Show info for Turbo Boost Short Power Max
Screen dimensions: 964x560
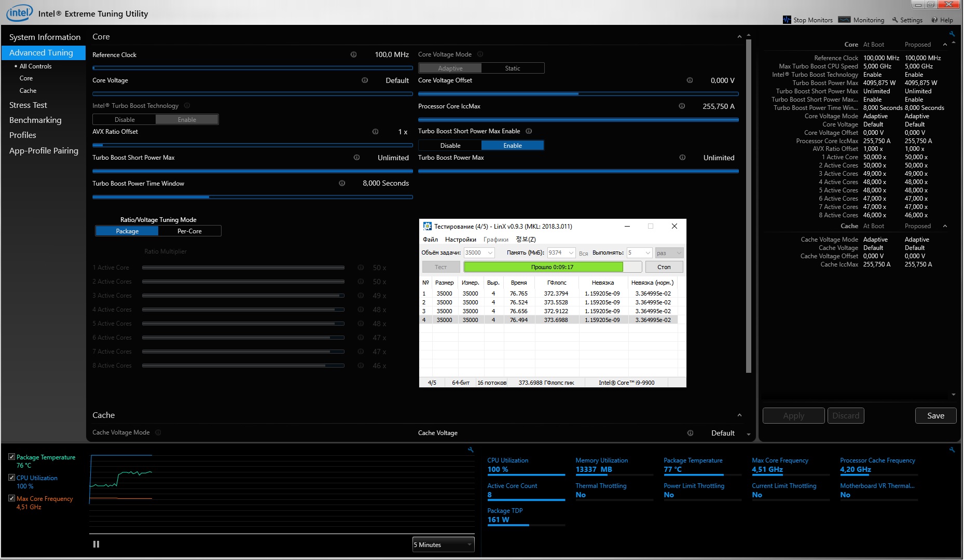pos(356,158)
